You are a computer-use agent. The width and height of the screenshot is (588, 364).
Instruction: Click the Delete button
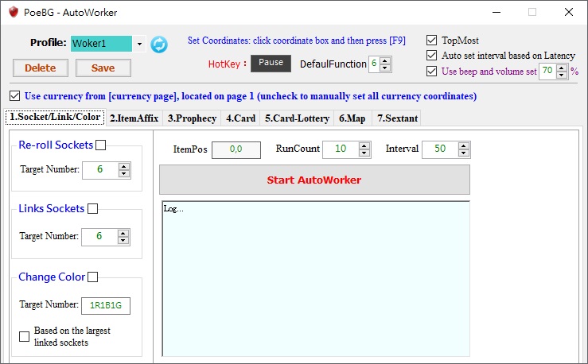(x=41, y=68)
